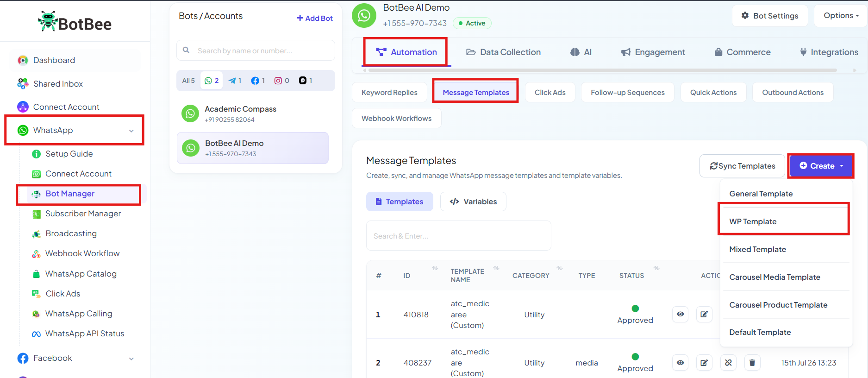Switch to the Integrations tab
The width and height of the screenshot is (868, 378).
tap(829, 52)
